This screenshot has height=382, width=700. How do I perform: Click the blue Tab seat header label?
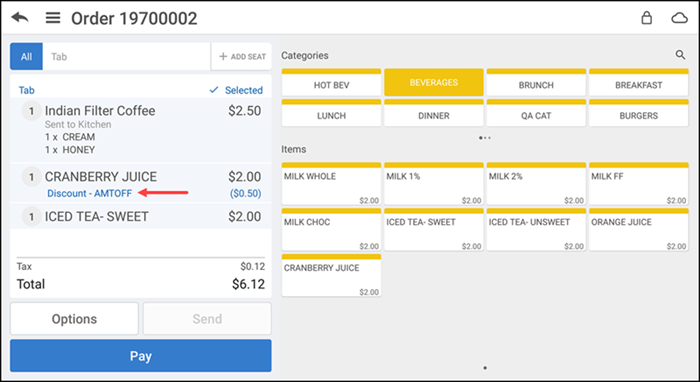click(x=26, y=90)
